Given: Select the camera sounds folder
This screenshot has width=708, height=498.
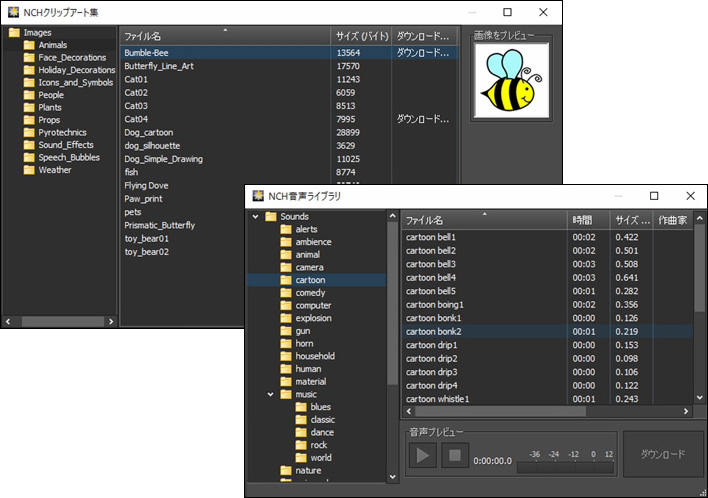Looking at the screenshot, I should click(309, 267).
